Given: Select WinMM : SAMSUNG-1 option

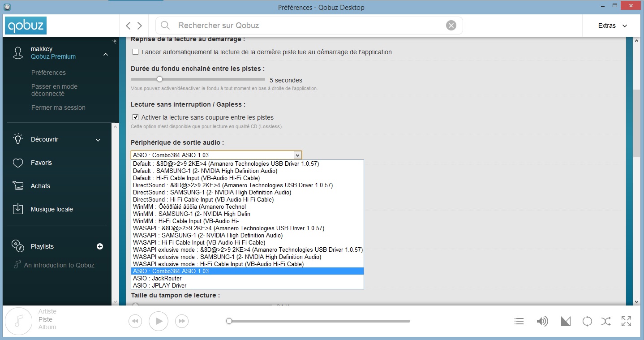Looking at the screenshot, I should pyautogui.click(x=247, y=214).
